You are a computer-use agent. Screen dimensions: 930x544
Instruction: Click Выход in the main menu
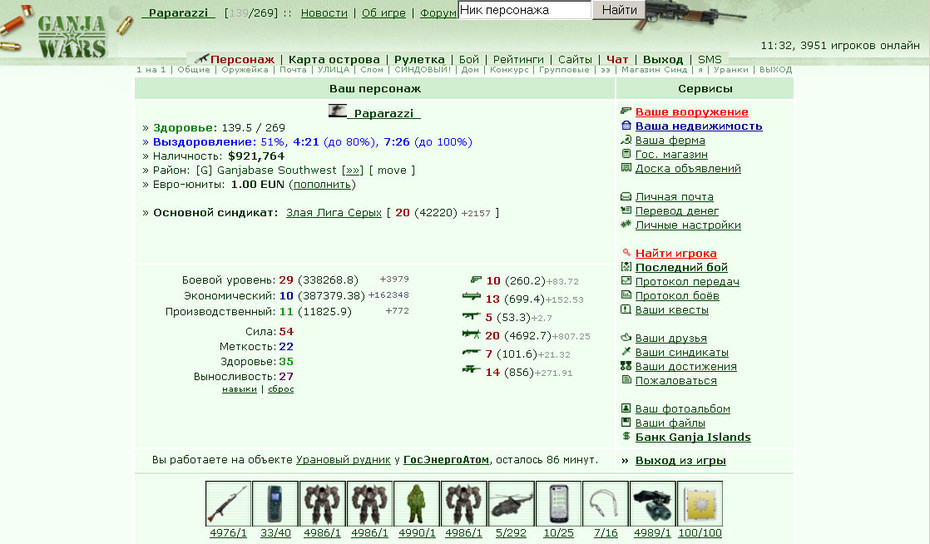pos(663,59)
